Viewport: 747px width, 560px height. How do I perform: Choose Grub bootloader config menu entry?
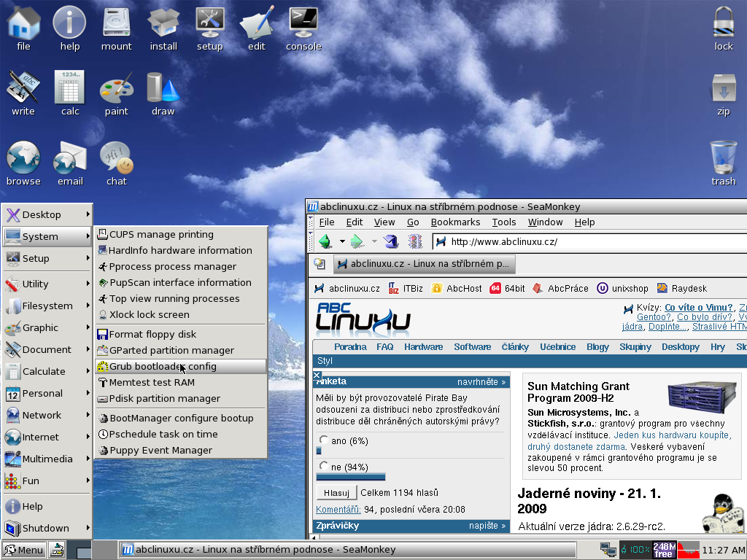[x=181, y=366]
